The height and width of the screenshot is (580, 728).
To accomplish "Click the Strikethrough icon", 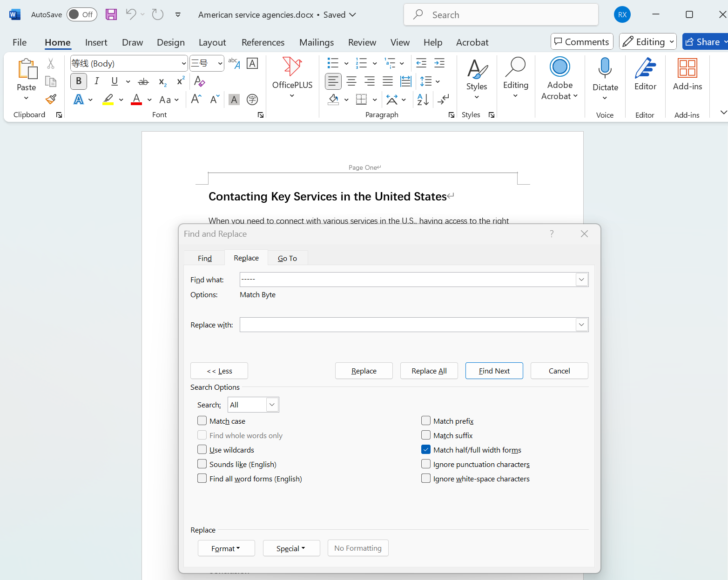I will click(143, 81).
